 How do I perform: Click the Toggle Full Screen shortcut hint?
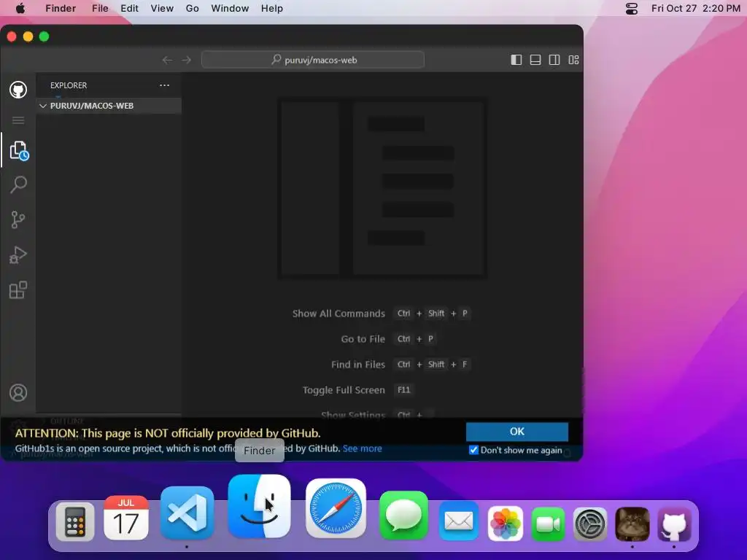[357, 390]
